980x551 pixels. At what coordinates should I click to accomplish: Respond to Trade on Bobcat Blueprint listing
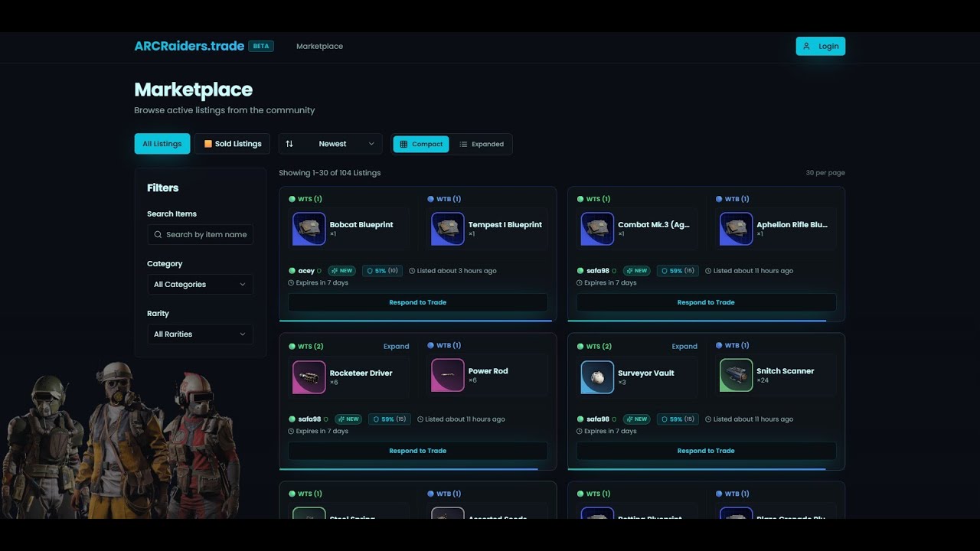(418, 302)
